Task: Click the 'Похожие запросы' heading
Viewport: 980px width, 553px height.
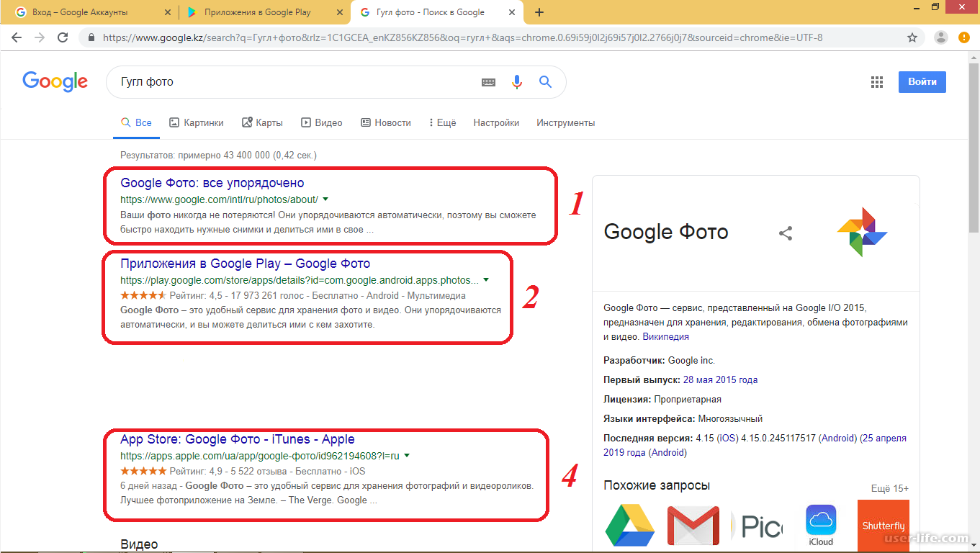Action: [657, 486]
